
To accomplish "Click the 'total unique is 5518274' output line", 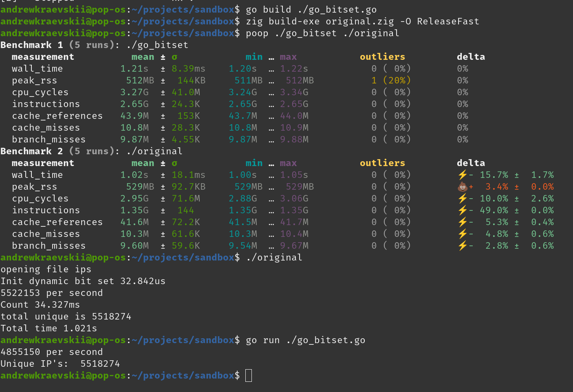I will 66,317.
